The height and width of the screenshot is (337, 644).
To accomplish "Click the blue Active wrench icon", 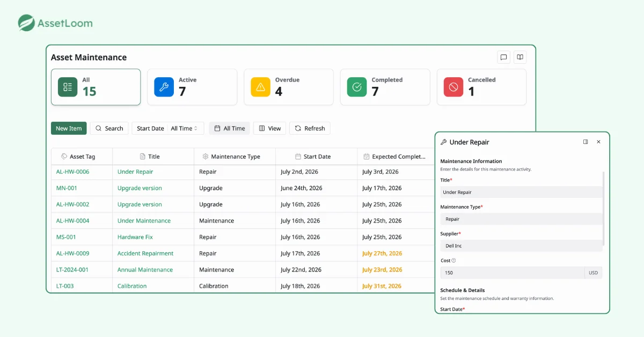I will tap(164, 87).
